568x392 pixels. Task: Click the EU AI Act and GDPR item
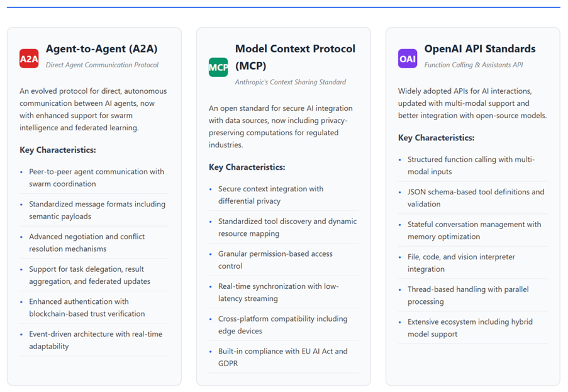coord(282,357)
